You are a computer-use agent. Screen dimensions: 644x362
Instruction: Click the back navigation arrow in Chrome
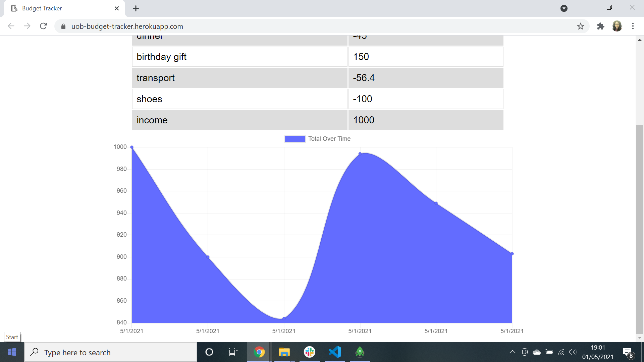11,26
